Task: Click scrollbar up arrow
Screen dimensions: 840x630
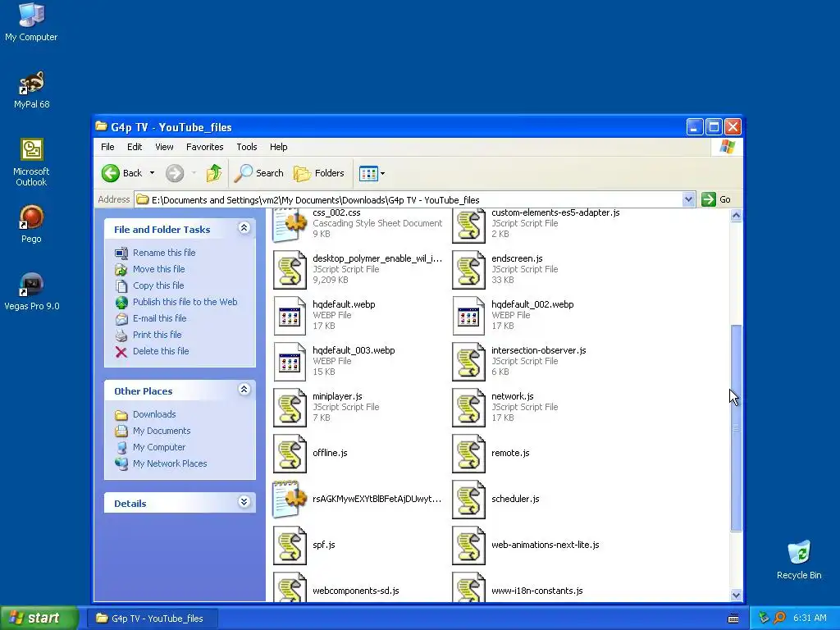Action: (x=736, y=216)
